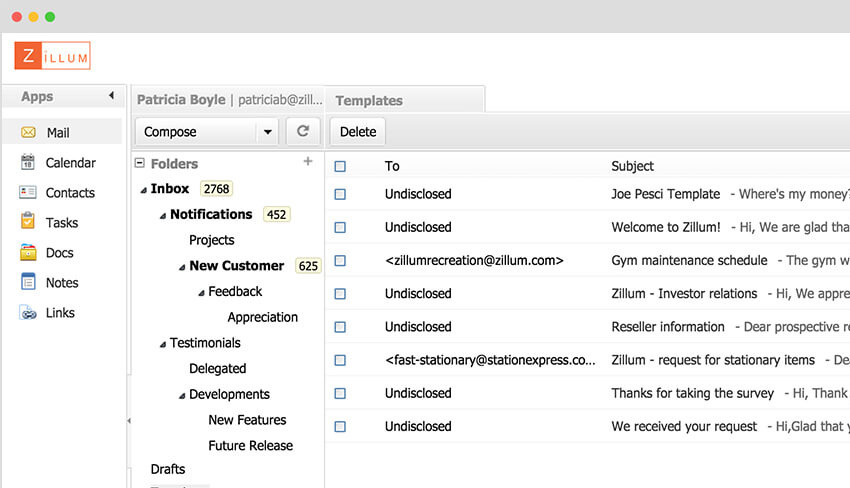Viewport: 850px width, 488px height.
Task: Check the Reseller information message
Action: (x=340, y=327)
